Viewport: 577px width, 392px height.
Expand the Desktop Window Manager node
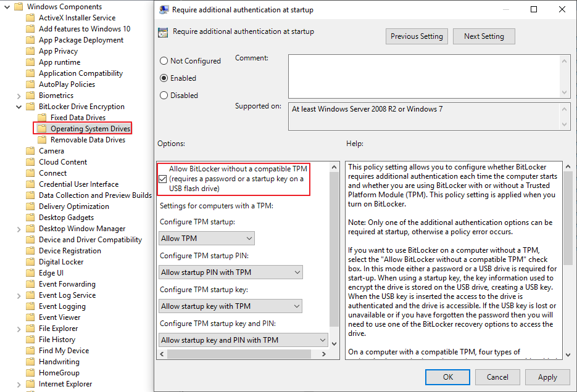pos(19,229)
